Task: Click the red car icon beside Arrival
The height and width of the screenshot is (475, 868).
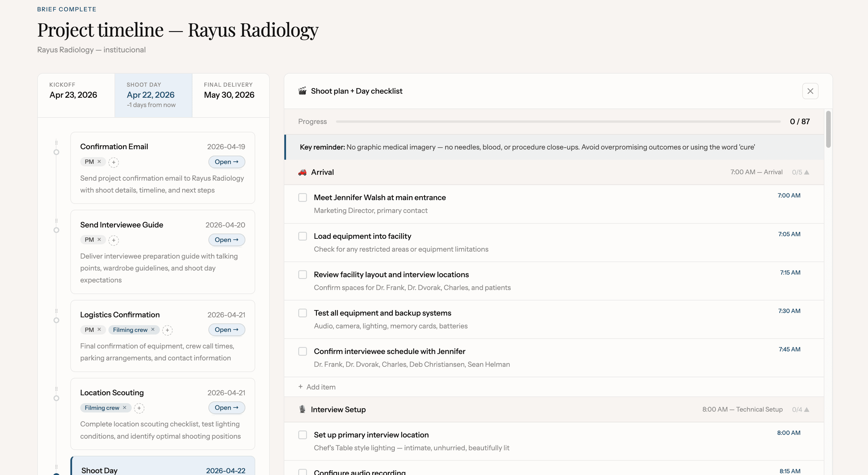Action: 302,172
